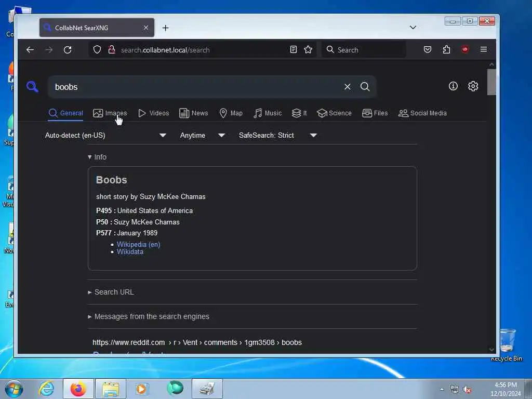Collapse the Info section
The height and width of the screenshot is (399, 532).
click(97, 157)
